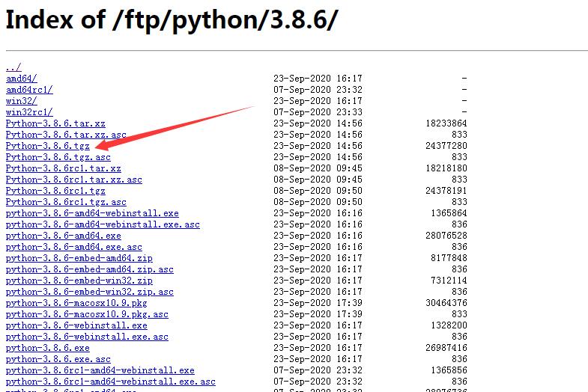Download the Python-3.8.6.tgz archive
Screen dimensions: 588x392
point(48,146)
